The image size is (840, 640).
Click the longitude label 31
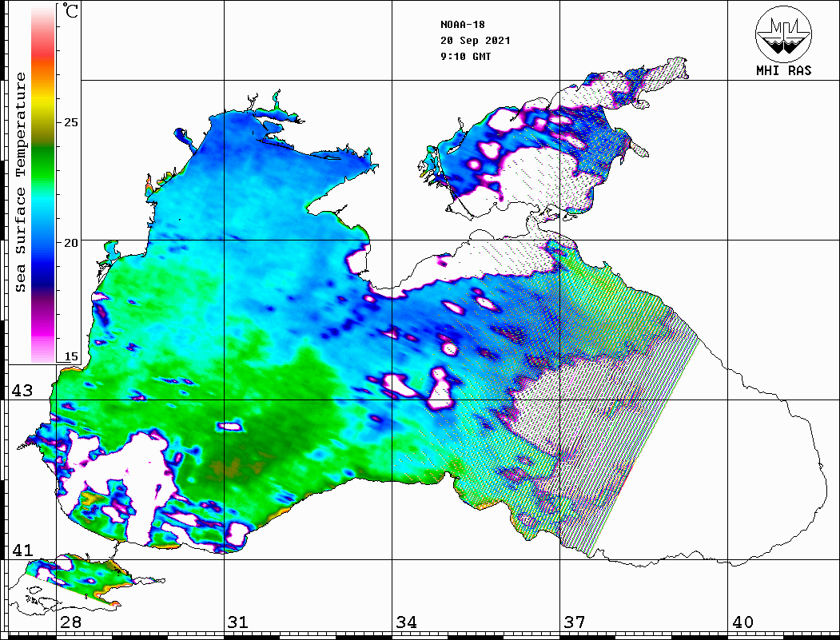pyautogui.click(x=238, y=622)
